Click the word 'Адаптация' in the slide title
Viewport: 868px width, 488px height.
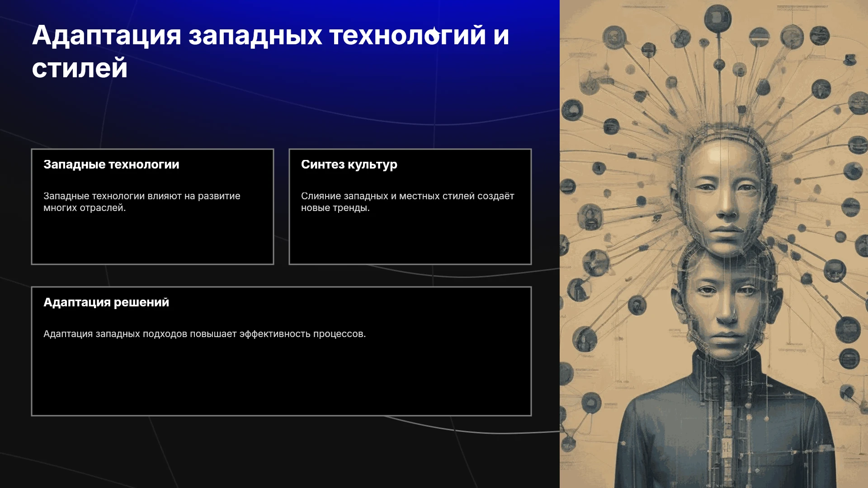(x=107, y=36)
